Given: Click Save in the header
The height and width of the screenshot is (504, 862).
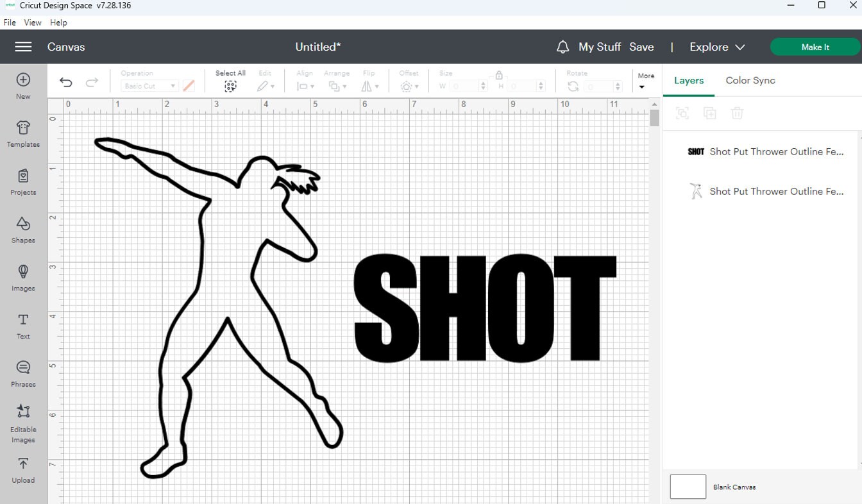Looking at the screenshot, I should click(x=642, y=46).
